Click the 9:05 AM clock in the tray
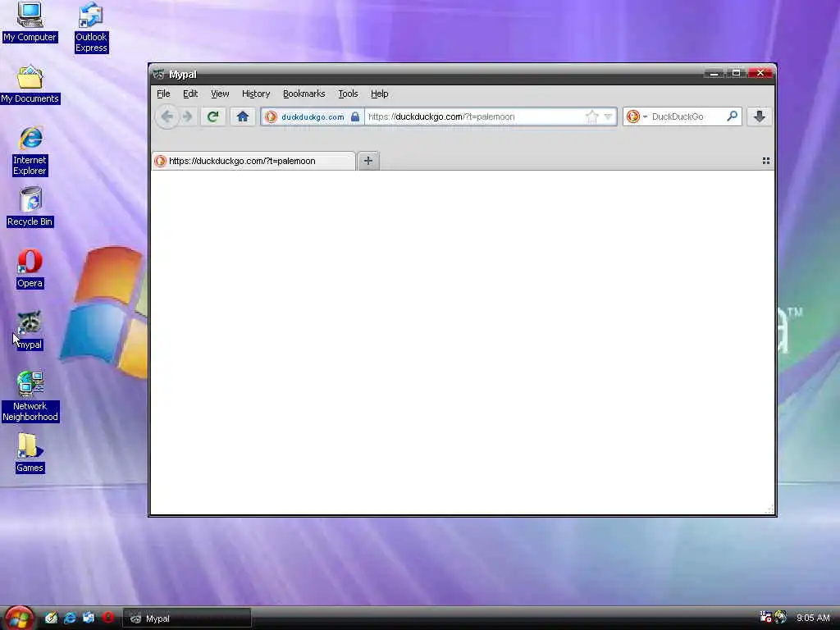 (x=813, y=619)
